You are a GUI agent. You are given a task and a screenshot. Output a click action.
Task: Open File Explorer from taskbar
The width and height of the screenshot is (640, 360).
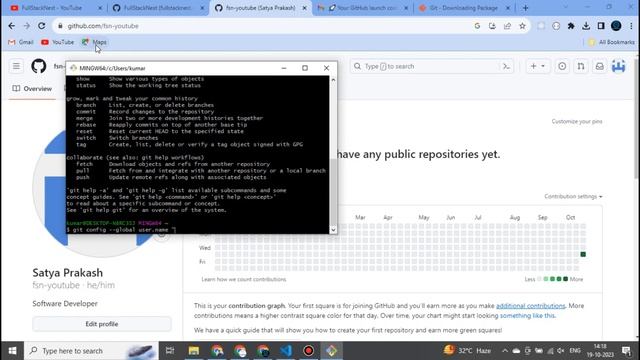[193, 351]
